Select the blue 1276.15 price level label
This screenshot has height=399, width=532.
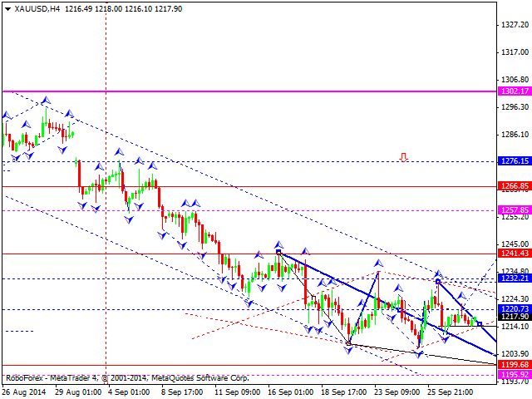coord(515,161)
